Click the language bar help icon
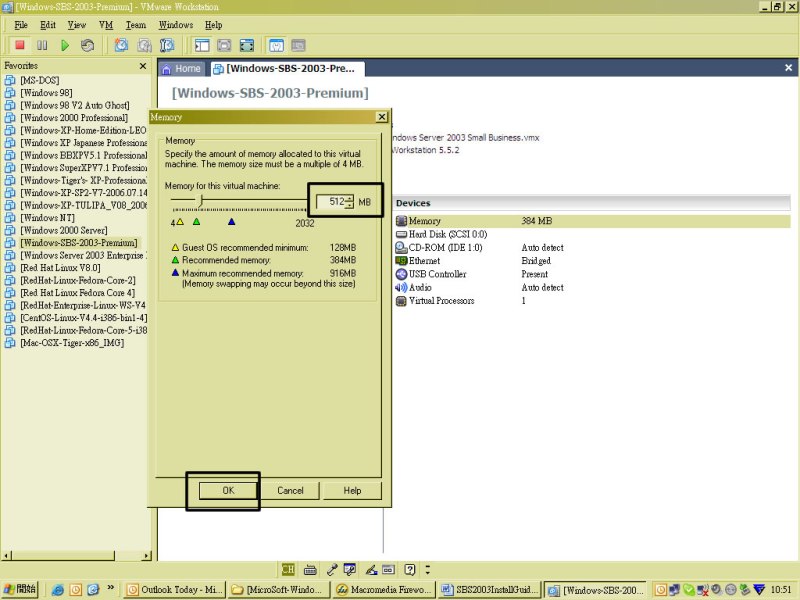The width and height of the screenshot is (800, 600). click(410, 569)
